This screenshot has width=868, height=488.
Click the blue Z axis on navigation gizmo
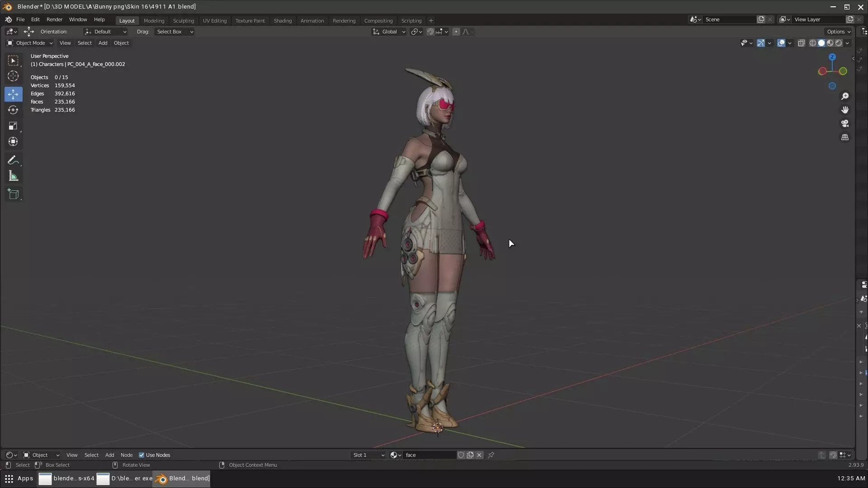832,57
